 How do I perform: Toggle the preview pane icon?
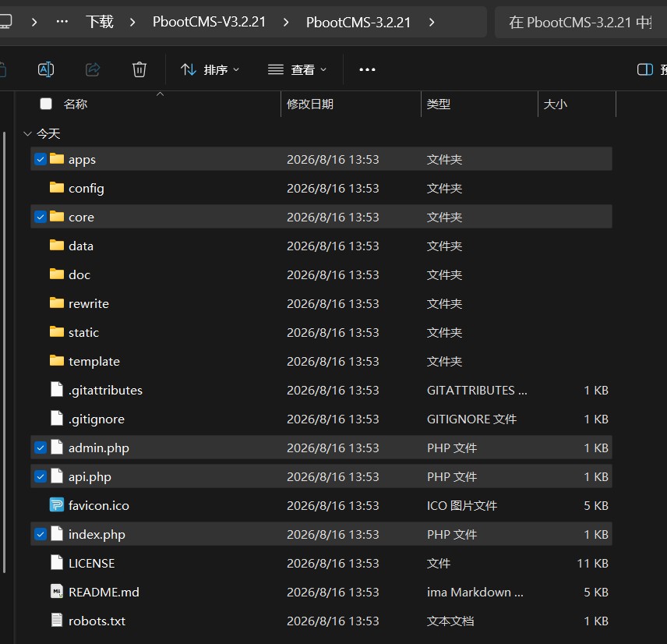[645, 69]
